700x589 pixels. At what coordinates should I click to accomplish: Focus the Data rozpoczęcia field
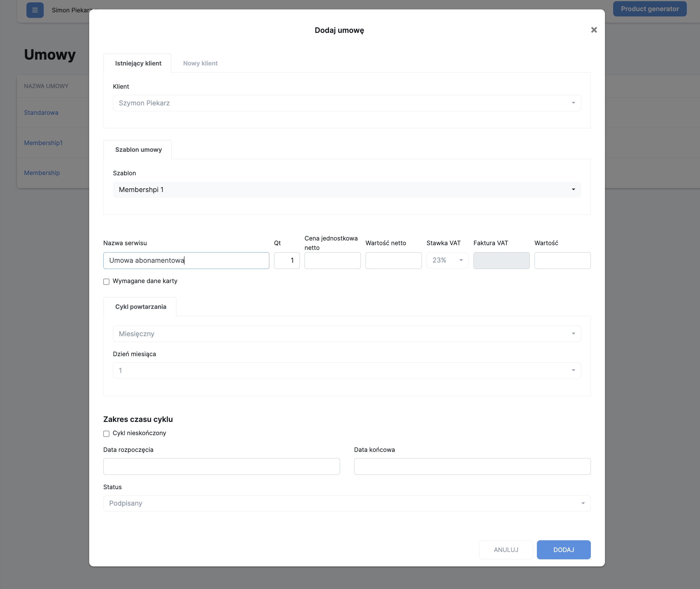click(x=221, y=466)
